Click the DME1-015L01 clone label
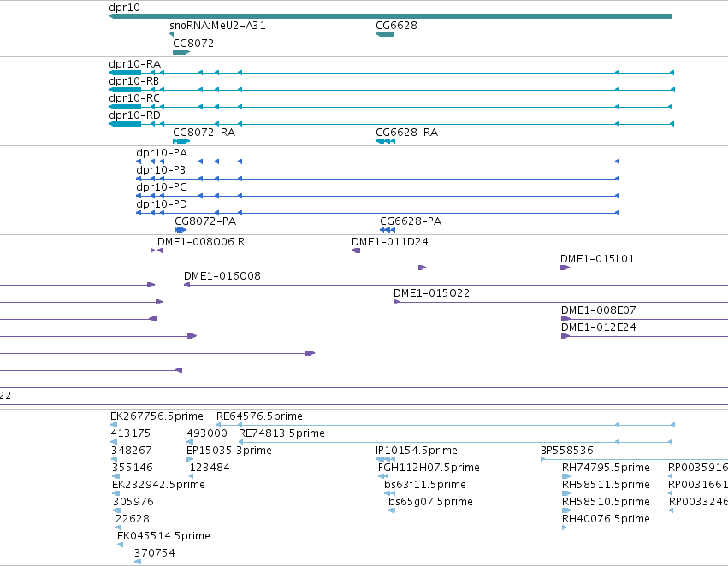 coord(597,259)
